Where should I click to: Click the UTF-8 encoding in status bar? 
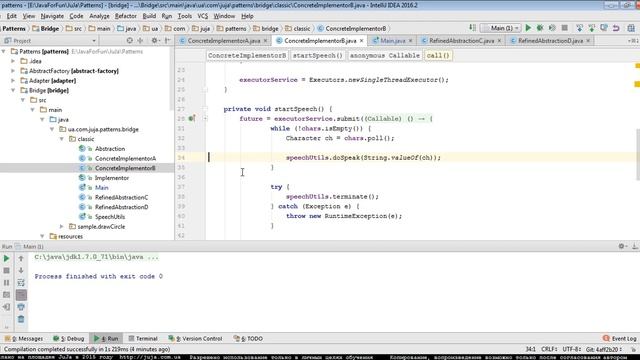click(571, 349)
